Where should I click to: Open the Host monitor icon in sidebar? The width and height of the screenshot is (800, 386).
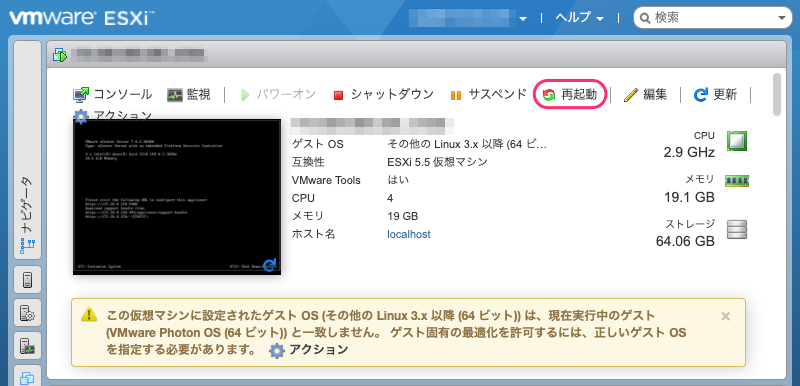click(x=28, y=347)
